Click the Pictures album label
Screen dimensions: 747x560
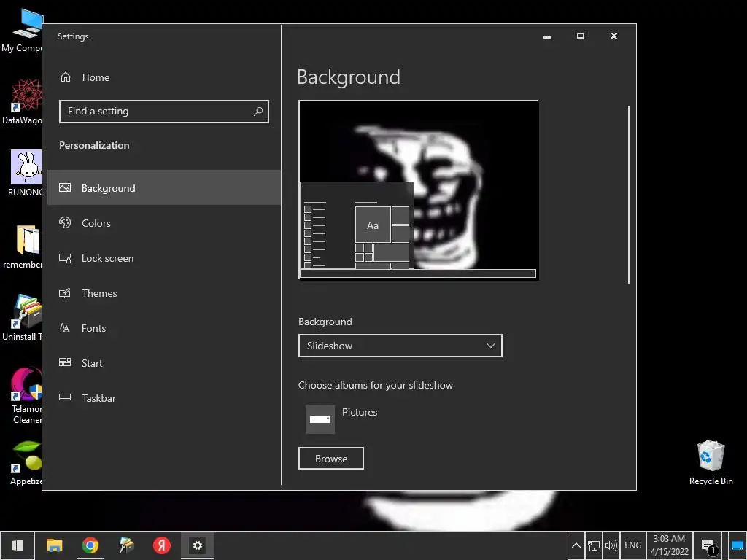click(360, 413)
